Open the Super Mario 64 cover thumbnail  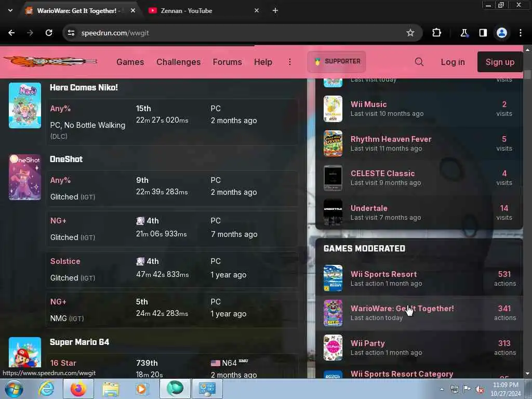[x=25, y=352]
